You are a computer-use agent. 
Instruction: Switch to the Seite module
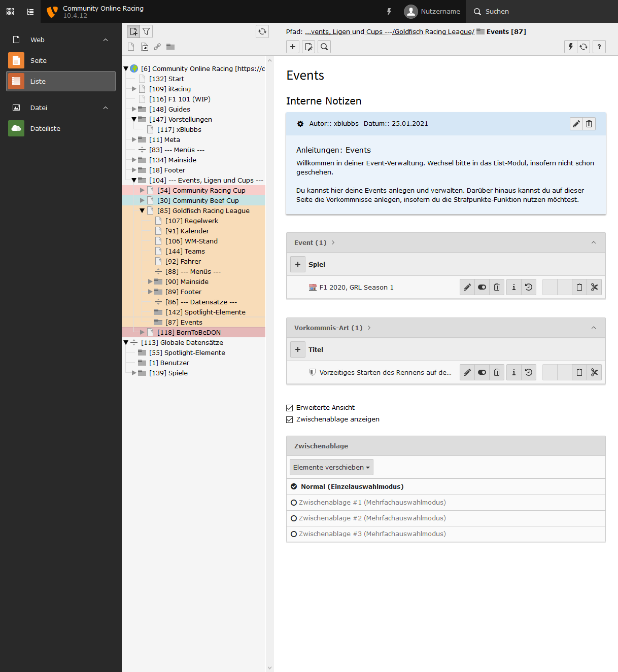39,60
